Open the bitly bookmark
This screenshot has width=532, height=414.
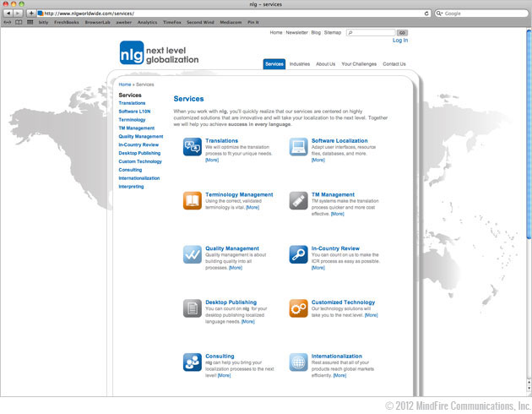43,22
